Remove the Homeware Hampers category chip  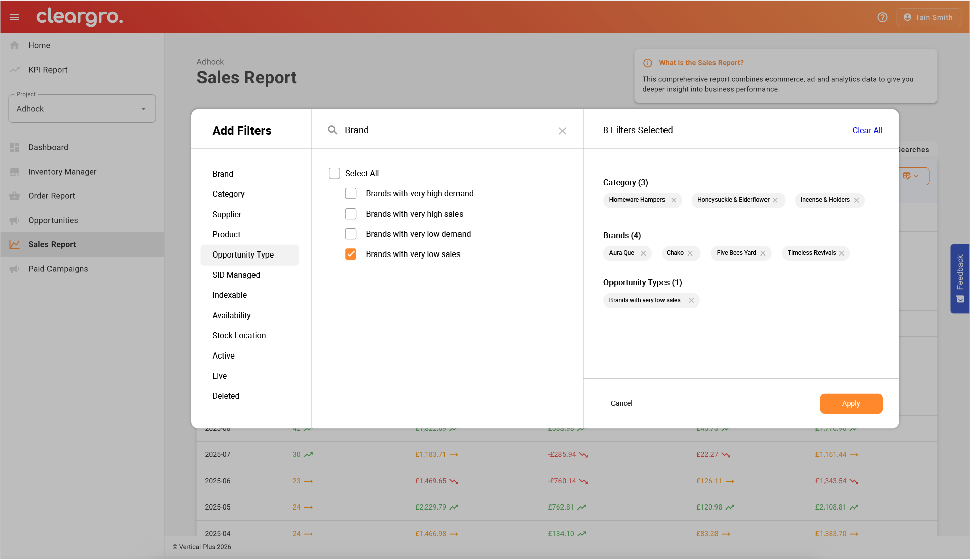pos(674,200)
